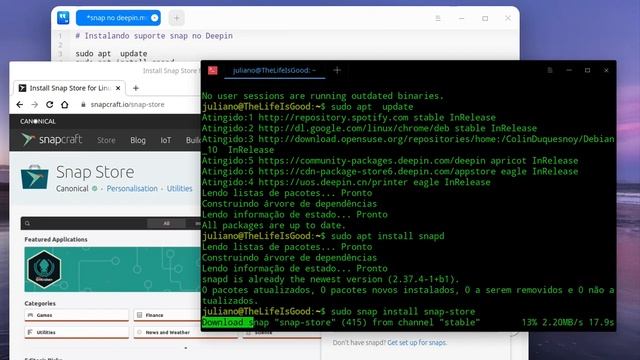Click 'sudo apt install snapd' command in terminal
640x360 pixels.
387,236
